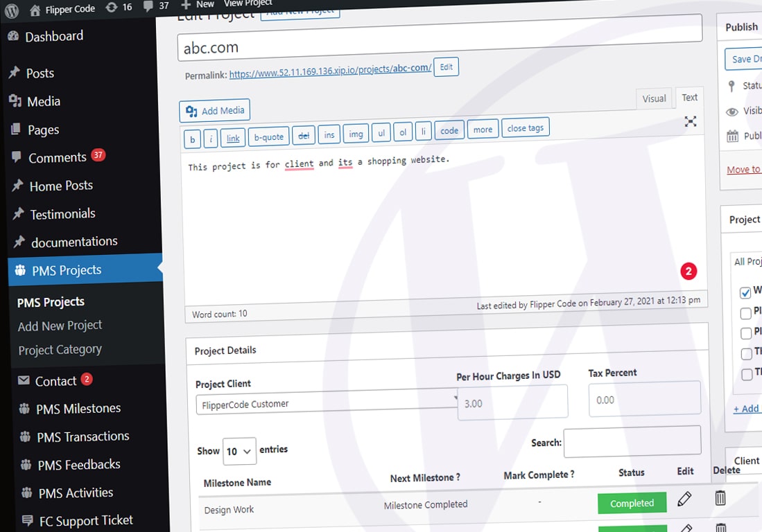Click the ul quicktag button
Image resolution: width=762 pixels, height=532 pixels.
pos(381,132)
